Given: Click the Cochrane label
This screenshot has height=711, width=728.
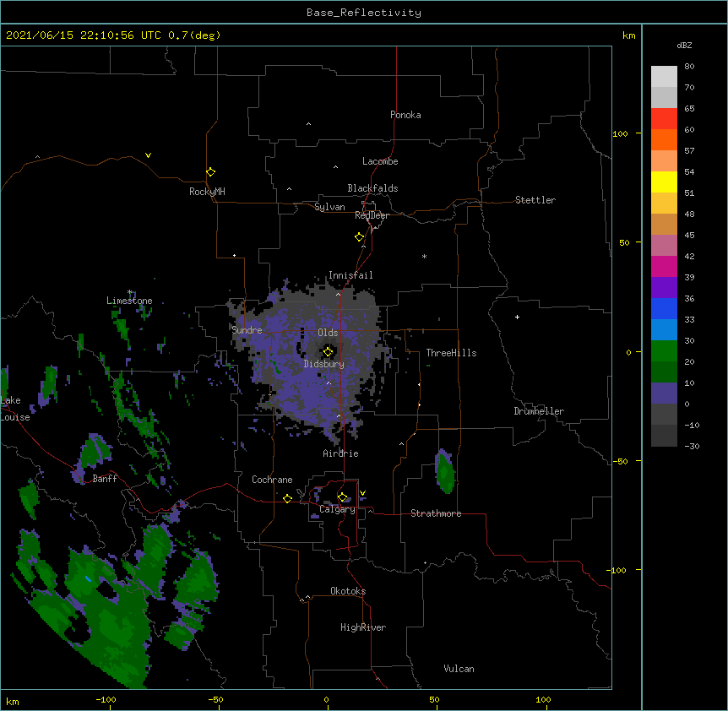Looking at the screenshot, I should [x=272, y=480].
